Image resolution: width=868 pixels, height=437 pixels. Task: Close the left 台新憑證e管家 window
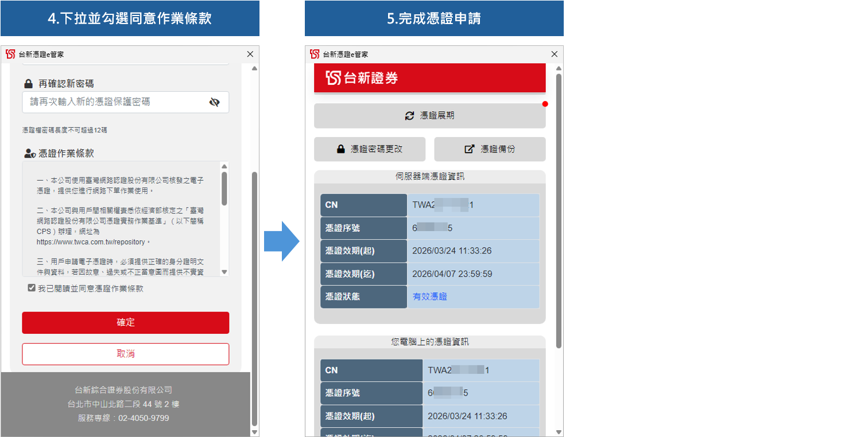pyautogui.click(x=250, y=54)
